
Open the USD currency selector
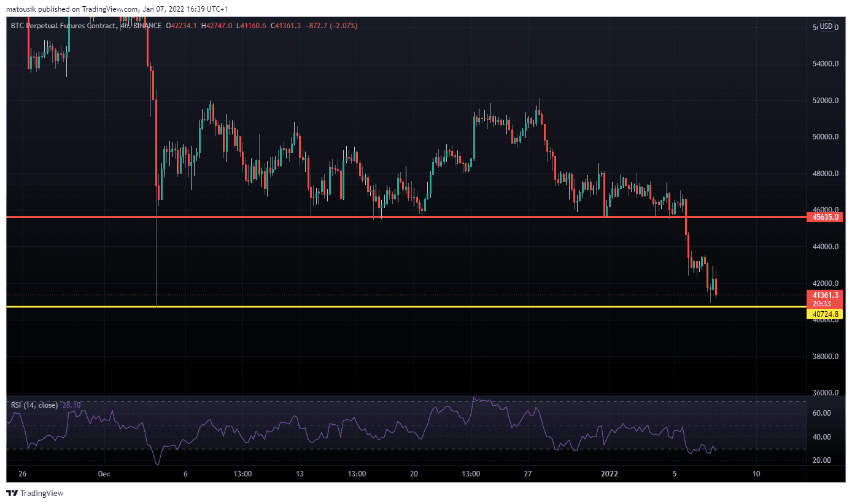click(826, 26)
